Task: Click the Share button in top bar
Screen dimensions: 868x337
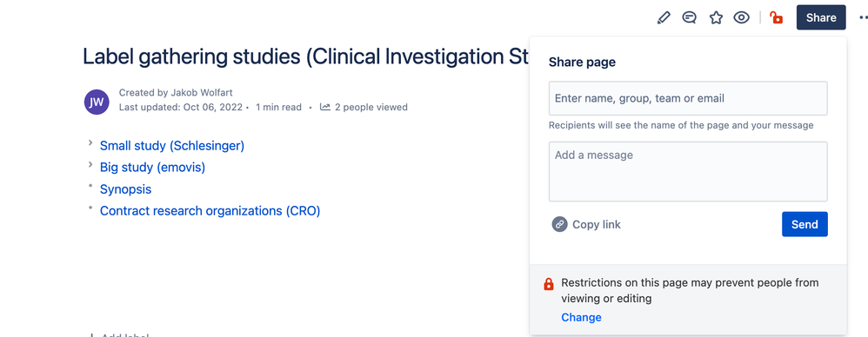Action: point(821,17)
